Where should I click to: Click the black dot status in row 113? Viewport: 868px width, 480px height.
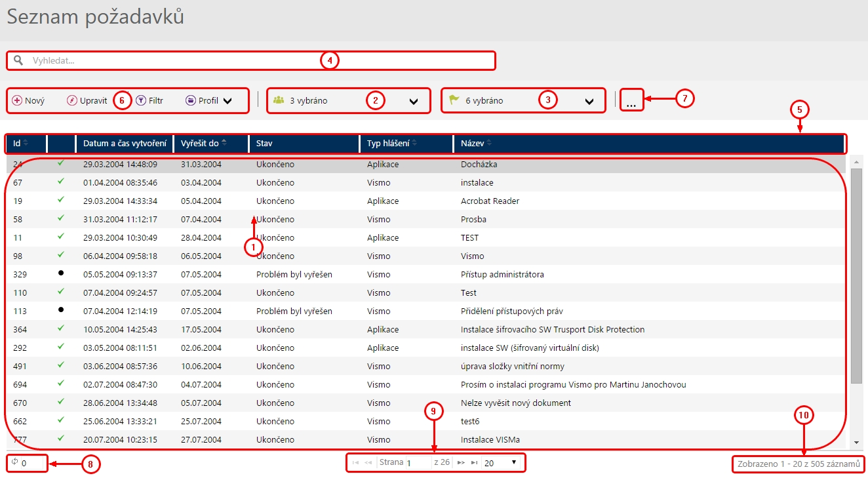tap(61, 310)
